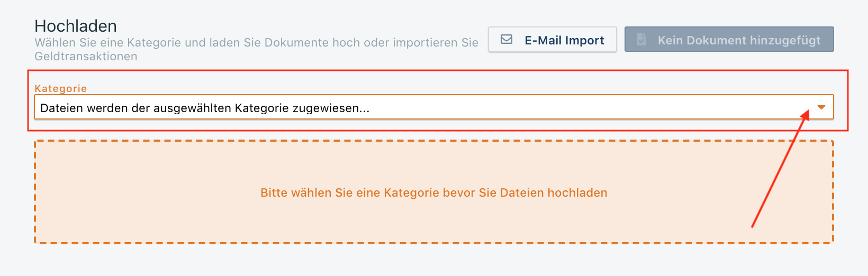Viewport: 868px width, 276px height.
Task: Click the orange Kategorie field label
Action: (60, 88)
